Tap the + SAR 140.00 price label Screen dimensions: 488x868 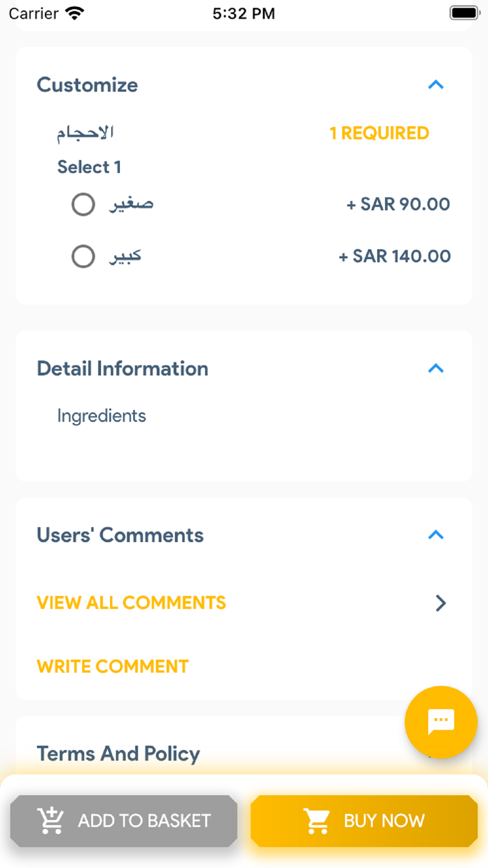[394, 256]
